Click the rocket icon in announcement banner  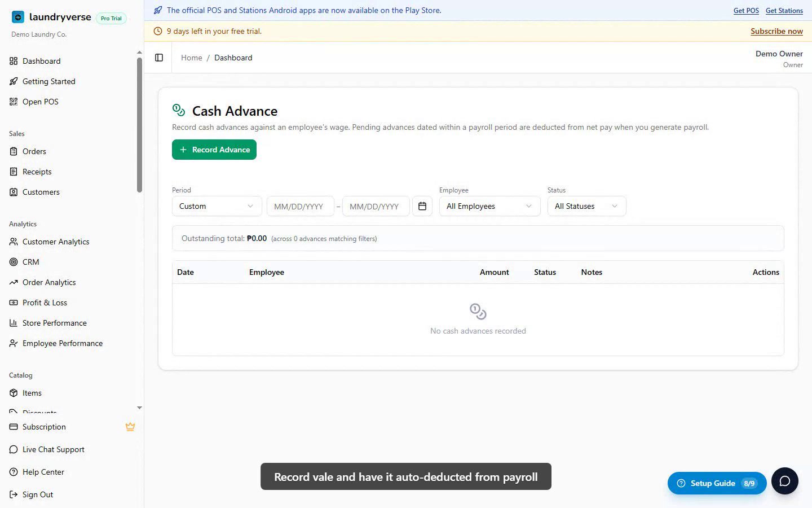(x=158, y=10)
